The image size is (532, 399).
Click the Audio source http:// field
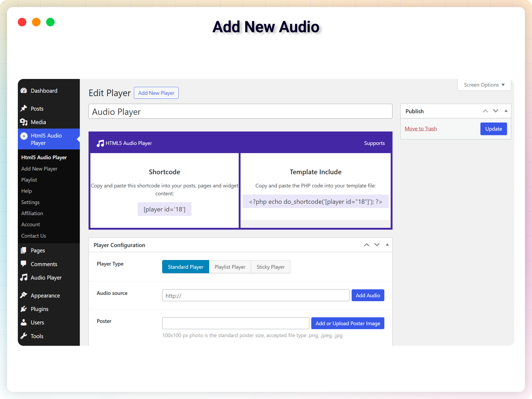[x=256, y=295]
